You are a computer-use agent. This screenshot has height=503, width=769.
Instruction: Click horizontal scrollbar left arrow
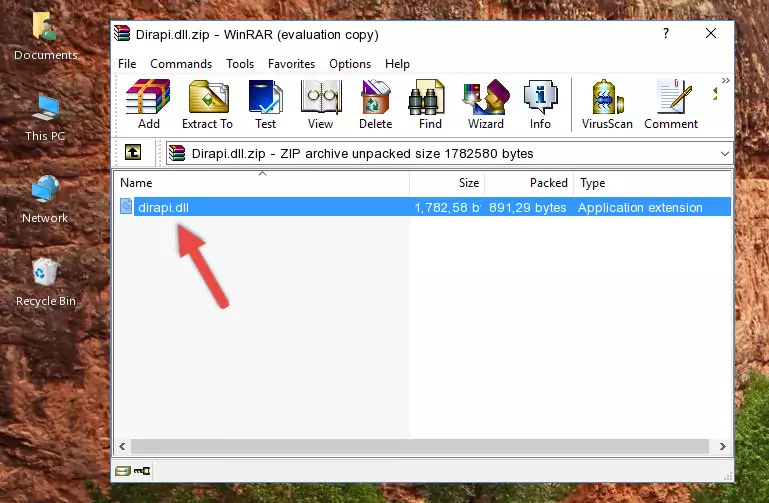pyautogui.click(x=122, y=446)
